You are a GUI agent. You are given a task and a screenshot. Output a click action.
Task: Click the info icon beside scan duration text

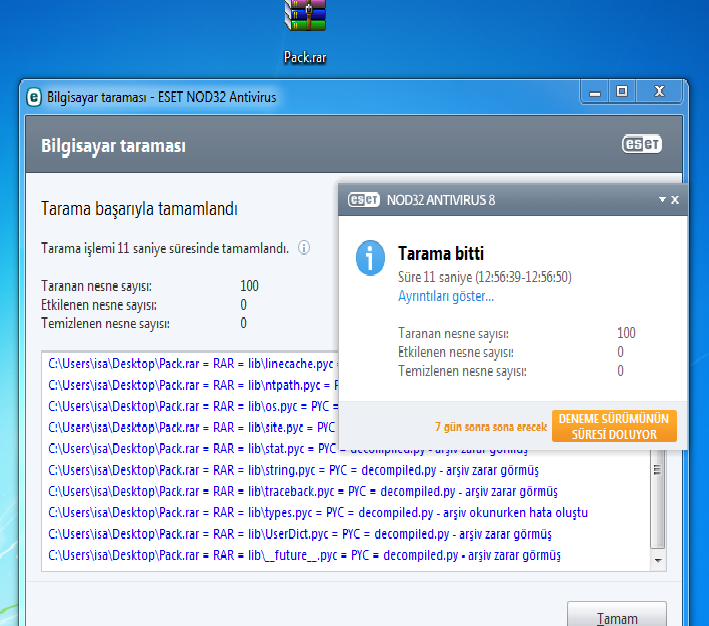(x=304, y=248)
